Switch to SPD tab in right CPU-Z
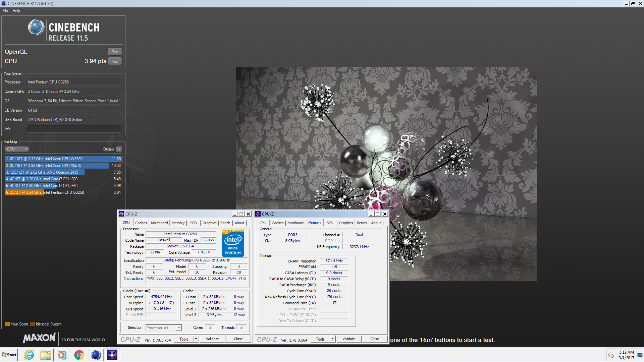Viewport: 644px width, 362px height. click(330, 223)
